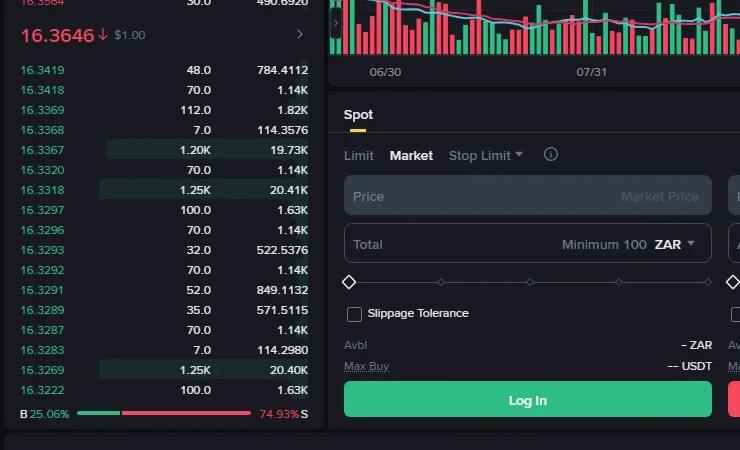Click the Price Market Price field
Screen dimensions: 740x450
528,195
